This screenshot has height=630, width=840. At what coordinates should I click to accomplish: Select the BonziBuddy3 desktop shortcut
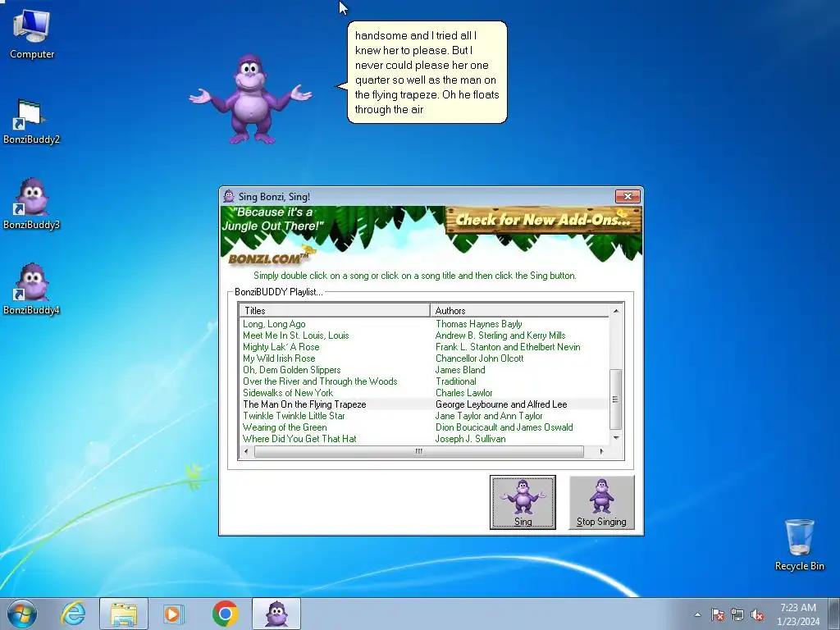31,204
